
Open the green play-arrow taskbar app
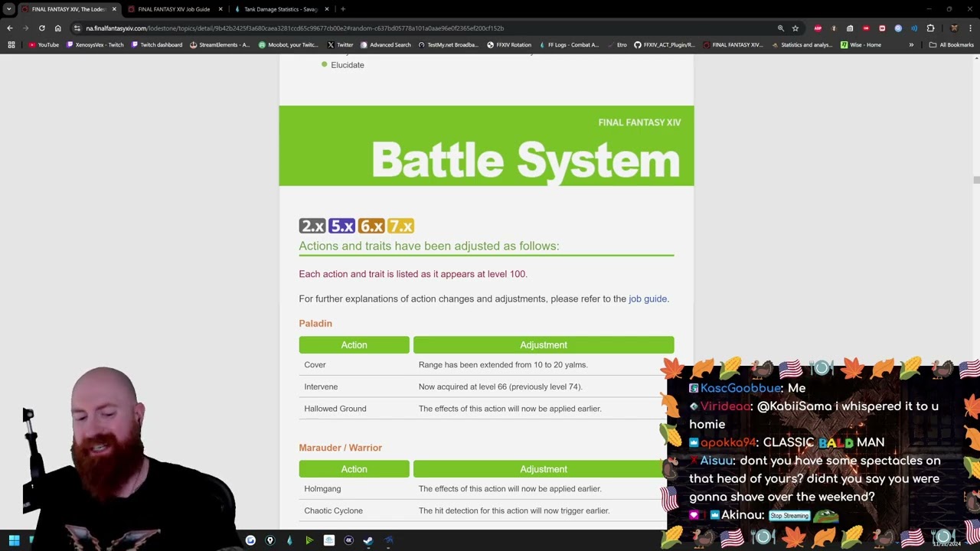pyautogui.click(x=309, y=540)
